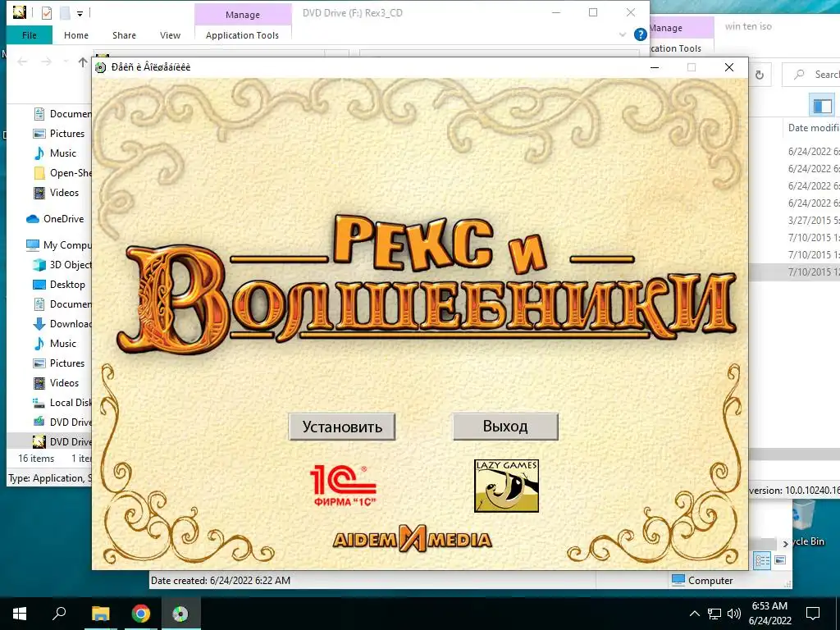Expand the ribbon with the chevron
This screenshot has height=630, width=840.
623,34
